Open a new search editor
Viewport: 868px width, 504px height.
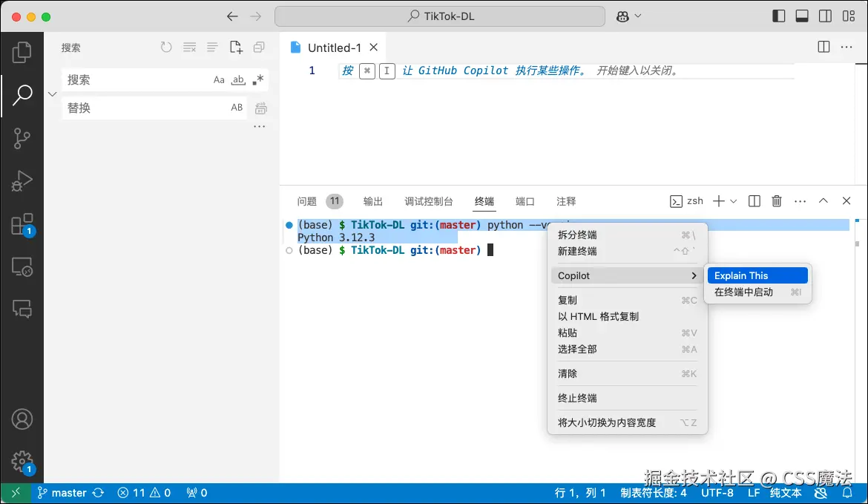click(x=236, y=47)
